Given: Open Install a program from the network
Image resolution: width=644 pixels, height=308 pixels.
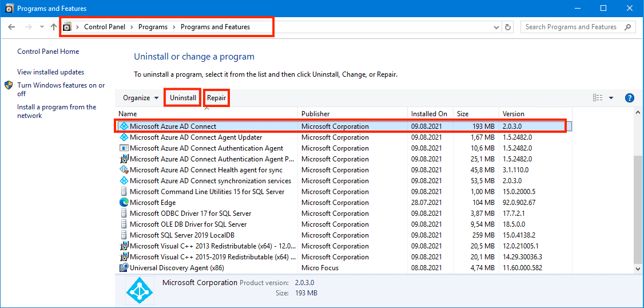Looking at the screenshot, I should (x=57, y=111).
